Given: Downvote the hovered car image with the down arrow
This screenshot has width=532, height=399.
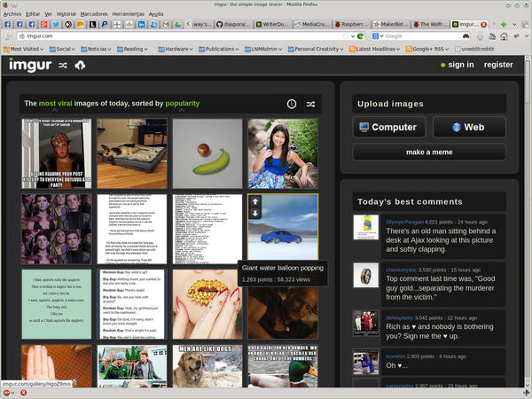Looking at the screenshot, I should (x=255, y=213).
